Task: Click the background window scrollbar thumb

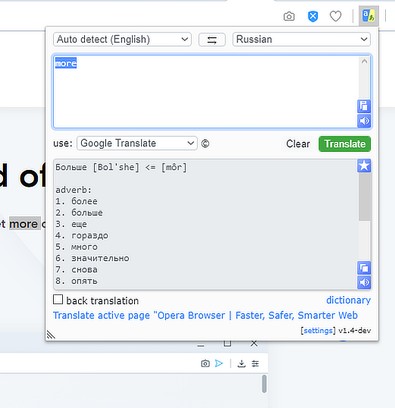Action: pyautogui.click(x=264, y=384)
